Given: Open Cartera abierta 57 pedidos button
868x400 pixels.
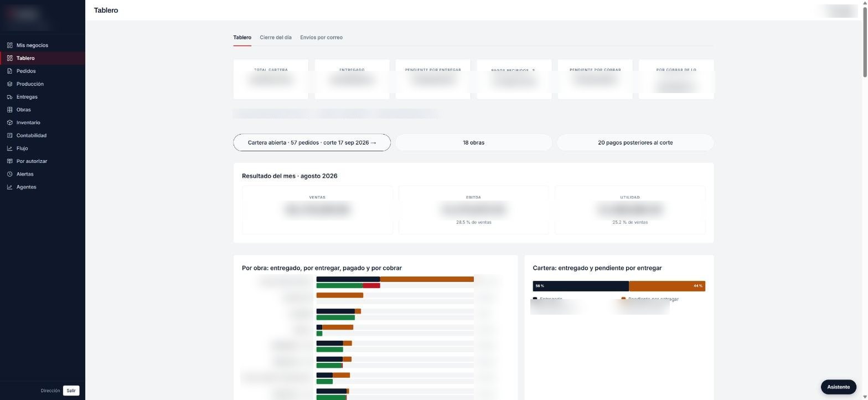Looking at the screenshot, I should [312, 142].
